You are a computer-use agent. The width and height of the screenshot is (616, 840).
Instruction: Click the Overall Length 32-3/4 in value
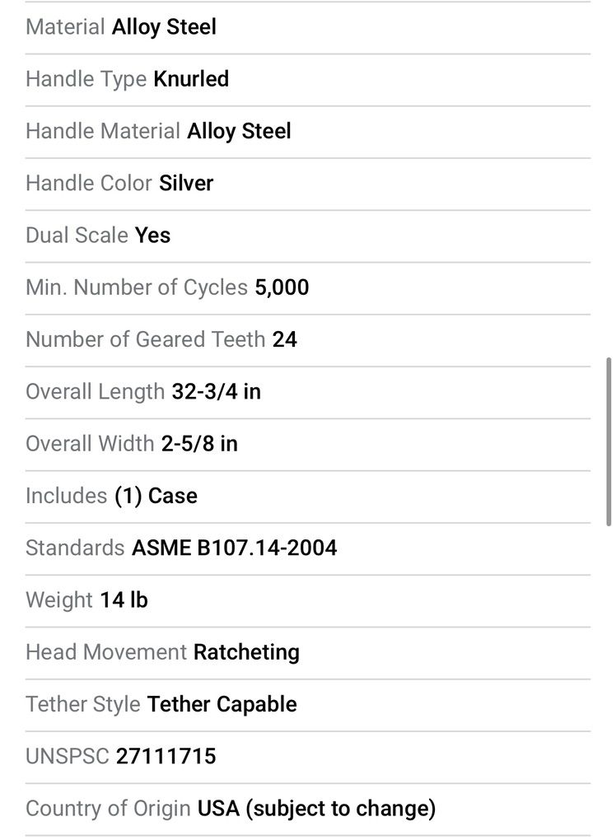[x=216, y=391]
